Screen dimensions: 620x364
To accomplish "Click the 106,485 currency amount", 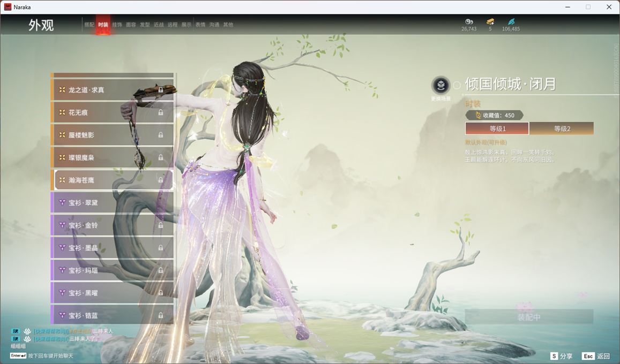I will tap(511, 29).
